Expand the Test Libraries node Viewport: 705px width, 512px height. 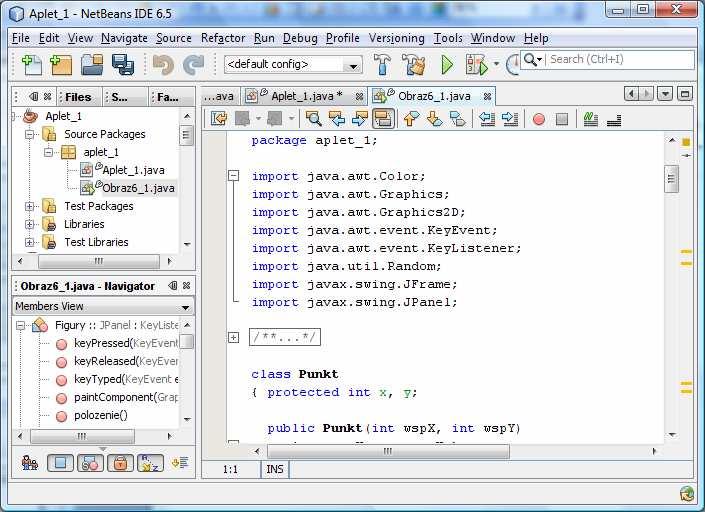(x=30, y=242)
